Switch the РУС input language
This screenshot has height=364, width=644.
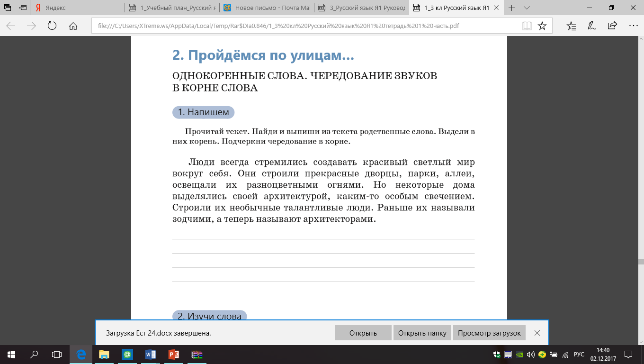pyautogui.click(x=579, y=354)
